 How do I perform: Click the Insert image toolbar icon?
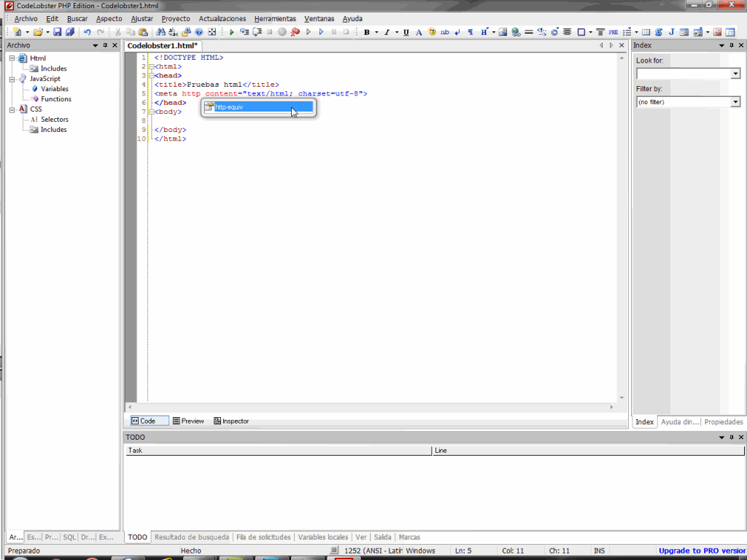(x=503, y=32)
